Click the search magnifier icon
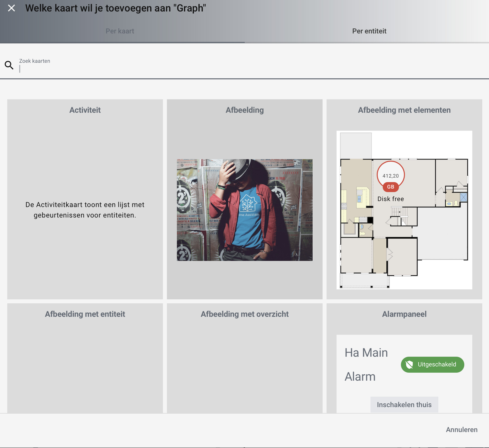 [x=9, y=65]
